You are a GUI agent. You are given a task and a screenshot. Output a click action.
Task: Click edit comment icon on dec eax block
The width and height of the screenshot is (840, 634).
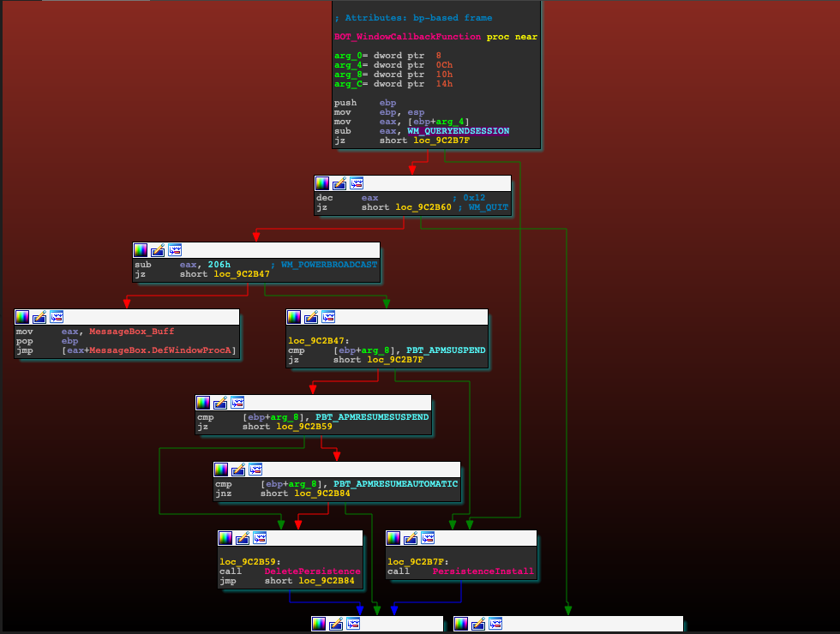pyautogui.click(x=339, y=183)
